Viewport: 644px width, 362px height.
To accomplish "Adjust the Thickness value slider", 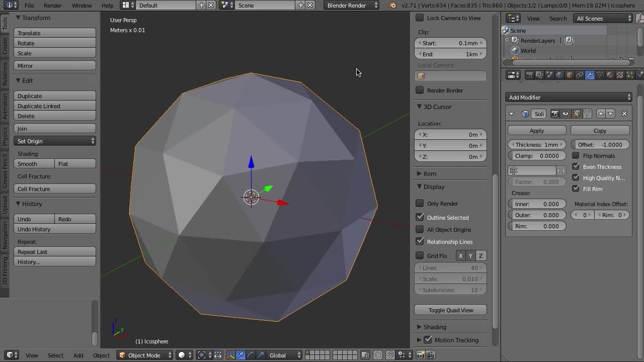I will (537, 144).
